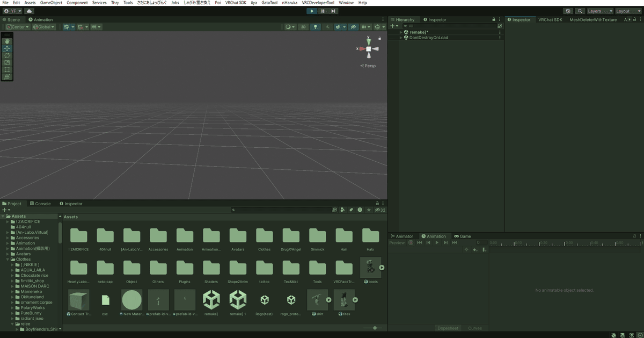The width and height of the screenshot is (644, 338).
Task: Toggle scene lighting off
Action: point(315,26)
